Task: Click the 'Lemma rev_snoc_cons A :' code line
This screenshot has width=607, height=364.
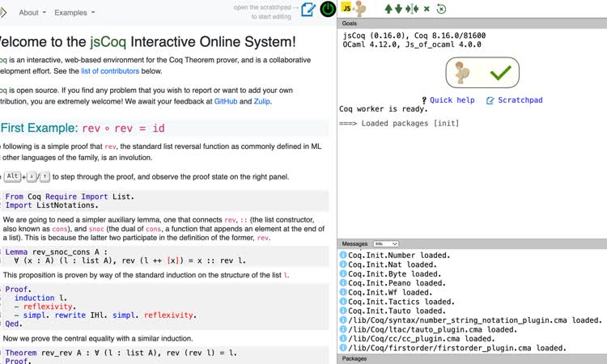Action: (56, 252)
